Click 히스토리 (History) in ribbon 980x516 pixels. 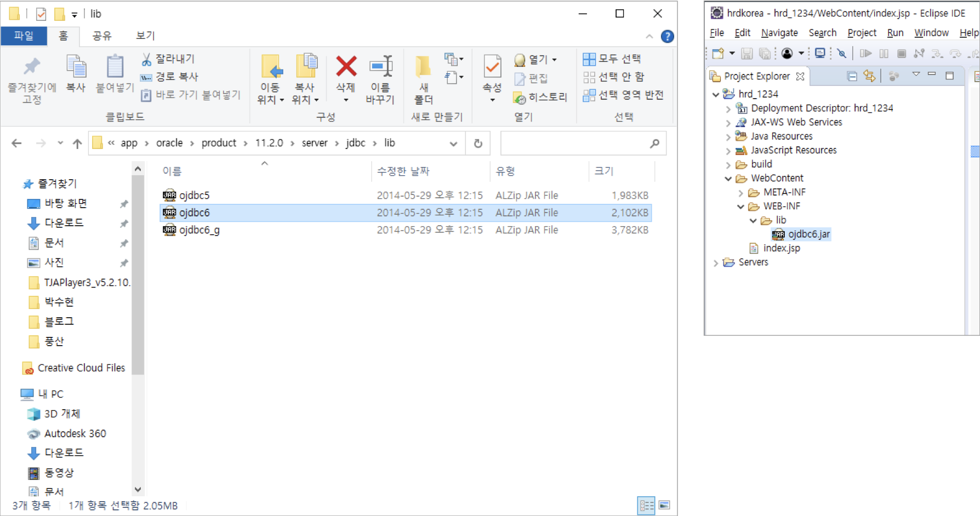pos(540,98)
